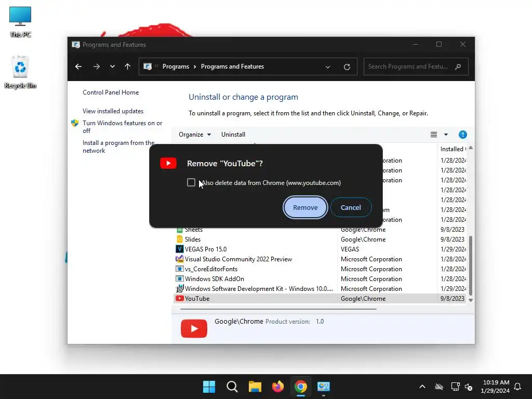Screen dimensions: 532x399
Task: Click the YouTube icon in the list row
Action: (x=179, y=298)
